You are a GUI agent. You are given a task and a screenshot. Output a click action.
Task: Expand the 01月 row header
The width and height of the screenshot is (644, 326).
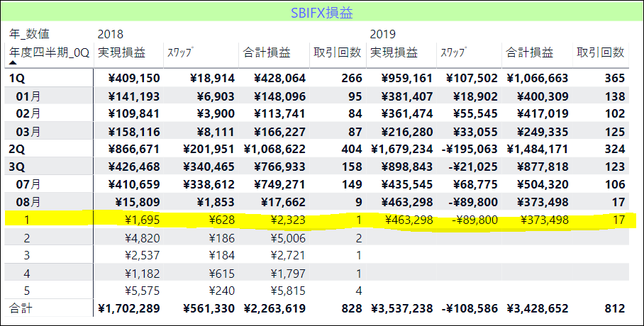pyautogui.click(x=28, y=96)
